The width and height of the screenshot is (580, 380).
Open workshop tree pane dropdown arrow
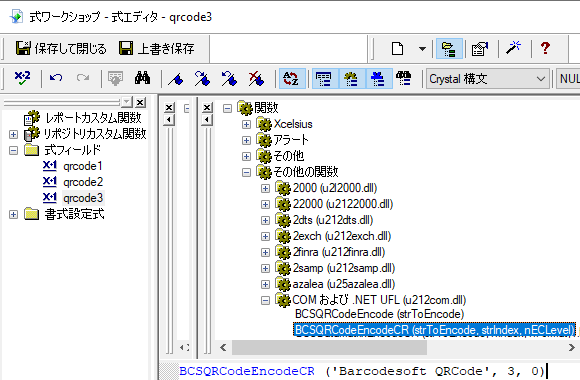(x=127, y=102)
